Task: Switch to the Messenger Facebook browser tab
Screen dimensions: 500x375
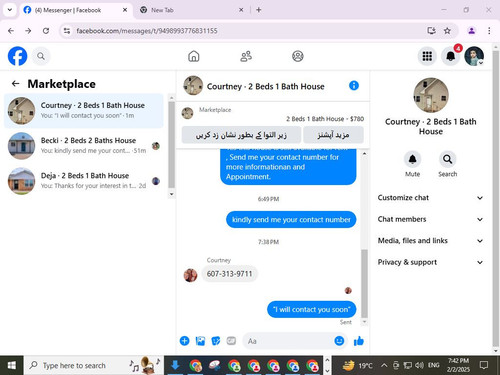Action: click(x=75, y=10)
